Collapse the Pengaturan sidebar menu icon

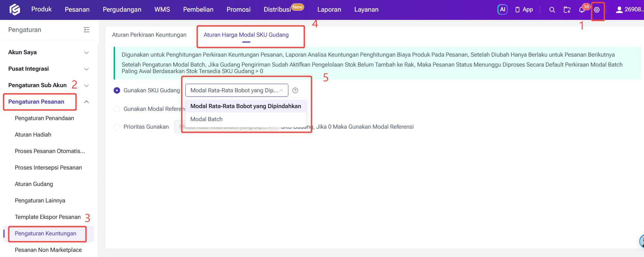(x=87, y=30)
